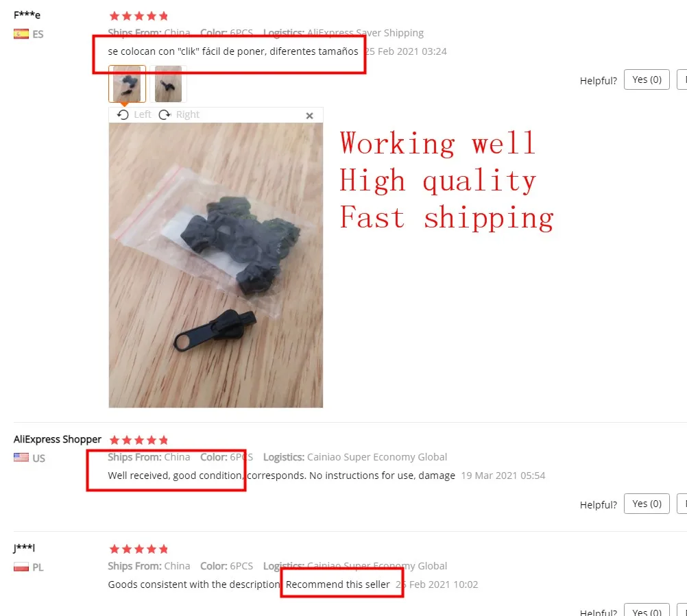
Task: Rotate the review photo left
Action: tap(134, 114)
